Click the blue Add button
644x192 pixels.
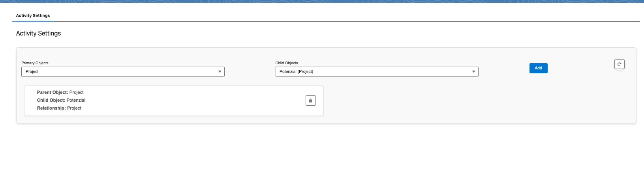538,68
